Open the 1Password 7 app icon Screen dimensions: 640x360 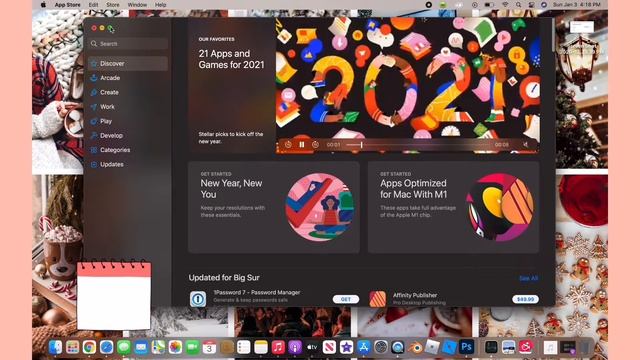tap(198, 299)
